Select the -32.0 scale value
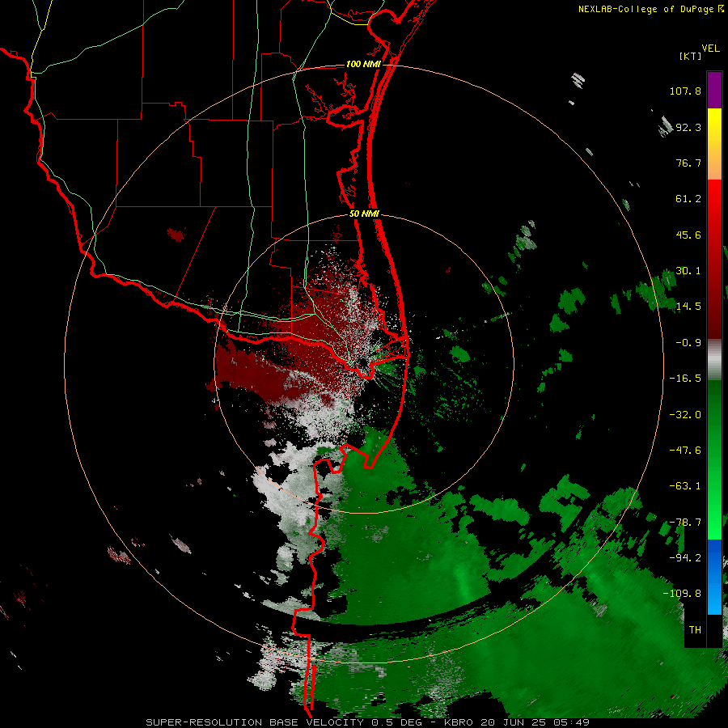 click(685, 415)
